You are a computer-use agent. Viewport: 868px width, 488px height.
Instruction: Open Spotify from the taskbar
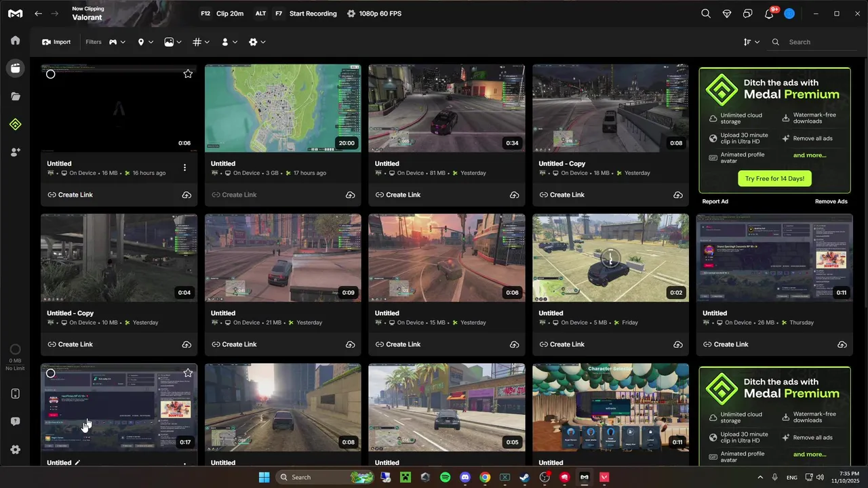(445, 477)
